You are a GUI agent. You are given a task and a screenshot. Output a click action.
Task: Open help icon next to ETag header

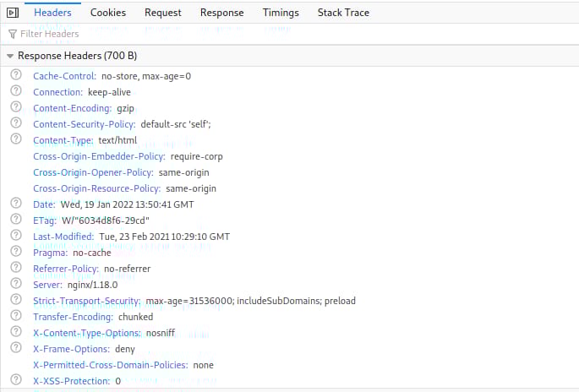point(16,219)
